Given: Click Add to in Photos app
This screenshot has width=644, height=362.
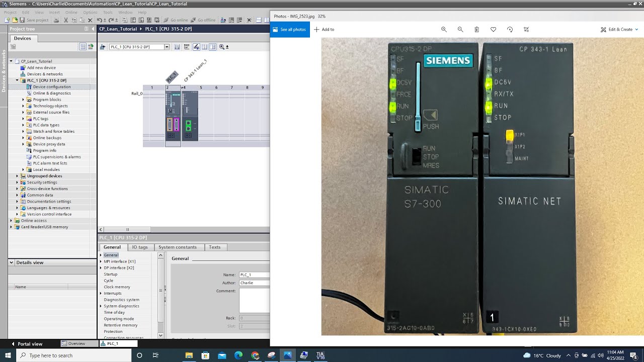Looking at the screenshot, I should click(325, 29).
